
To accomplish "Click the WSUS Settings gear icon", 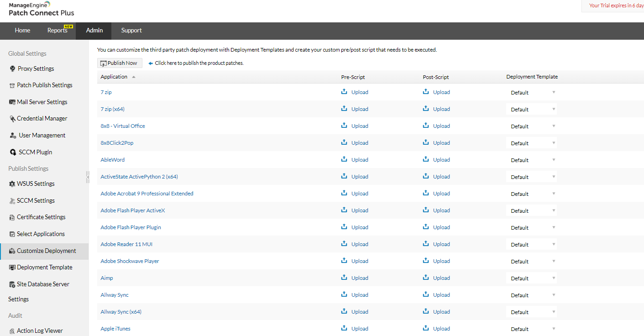I will pos(12,184).
